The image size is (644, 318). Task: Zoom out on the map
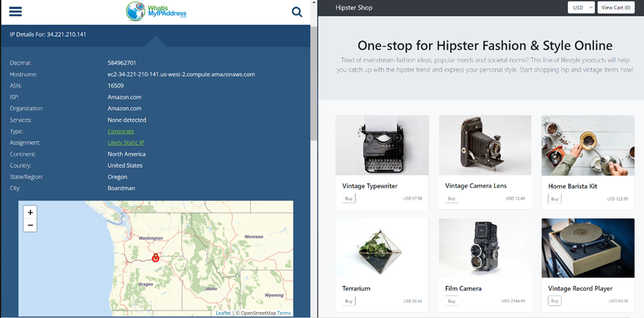[30, 225]
